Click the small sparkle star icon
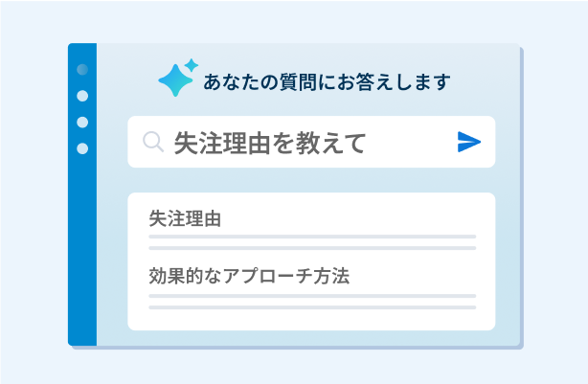This screenshot has height=384, width=588. pos(192,65)
